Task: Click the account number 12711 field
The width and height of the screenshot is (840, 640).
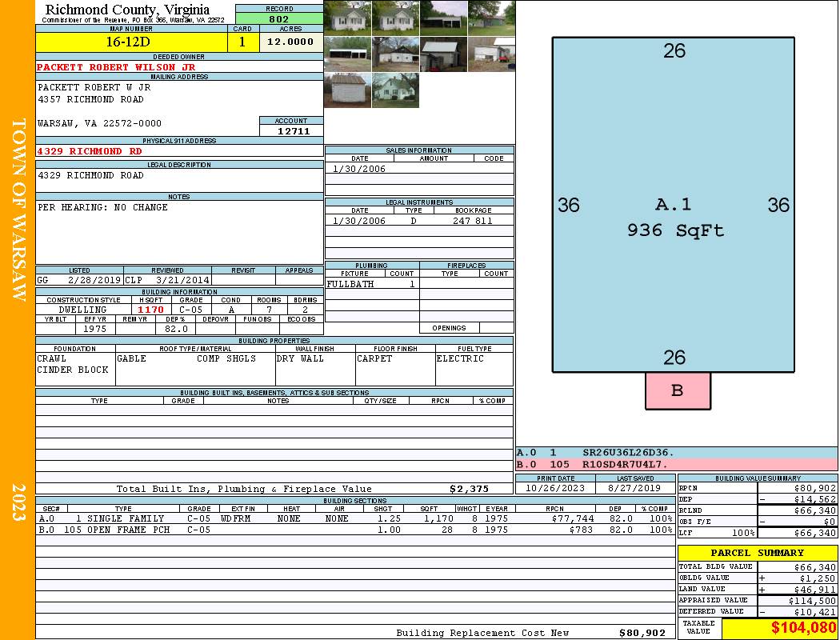Action: click(291, 130)
